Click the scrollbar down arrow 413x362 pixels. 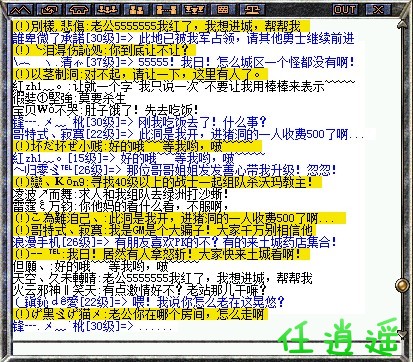[403, 334]
